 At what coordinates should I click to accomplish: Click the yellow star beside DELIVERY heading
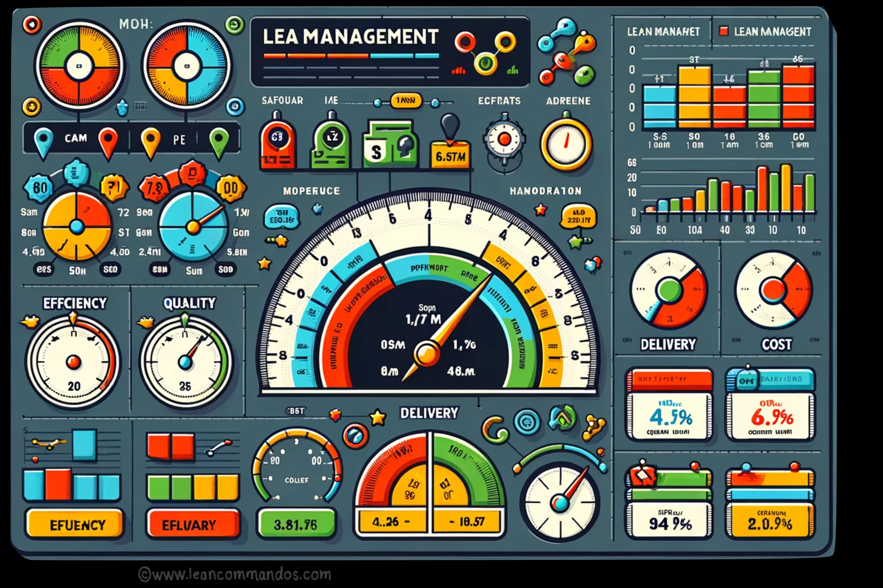point(378,417)
